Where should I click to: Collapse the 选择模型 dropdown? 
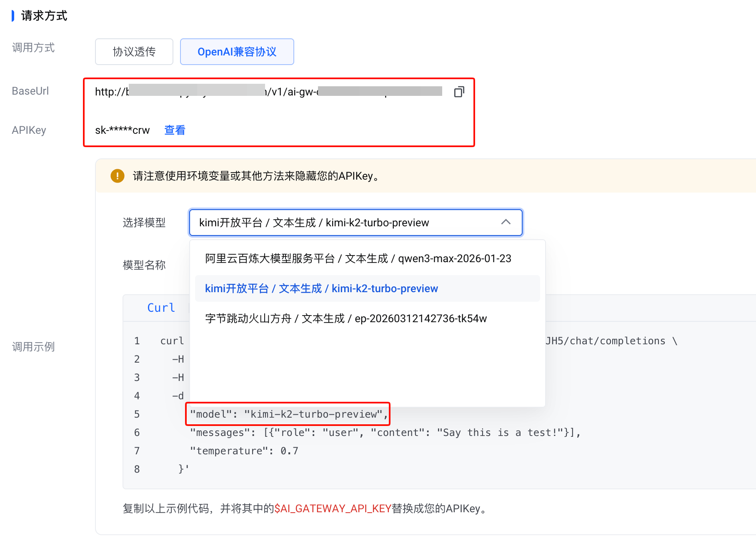click(x=356, y=223)
